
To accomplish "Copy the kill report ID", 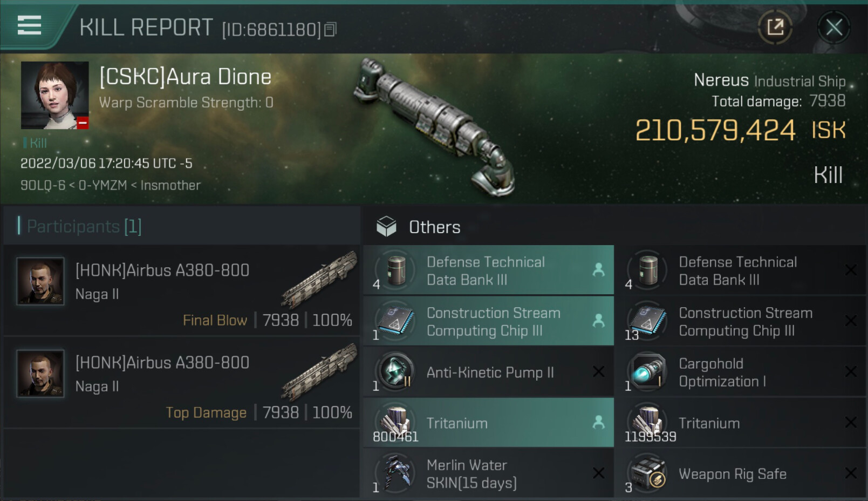I will point(331,30).
